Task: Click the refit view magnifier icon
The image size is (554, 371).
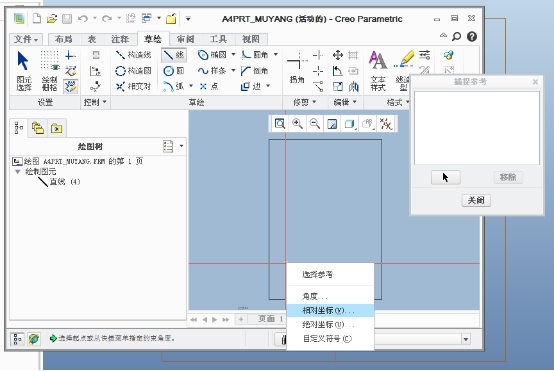Action: pyautogui.click(x=280, y=124)
